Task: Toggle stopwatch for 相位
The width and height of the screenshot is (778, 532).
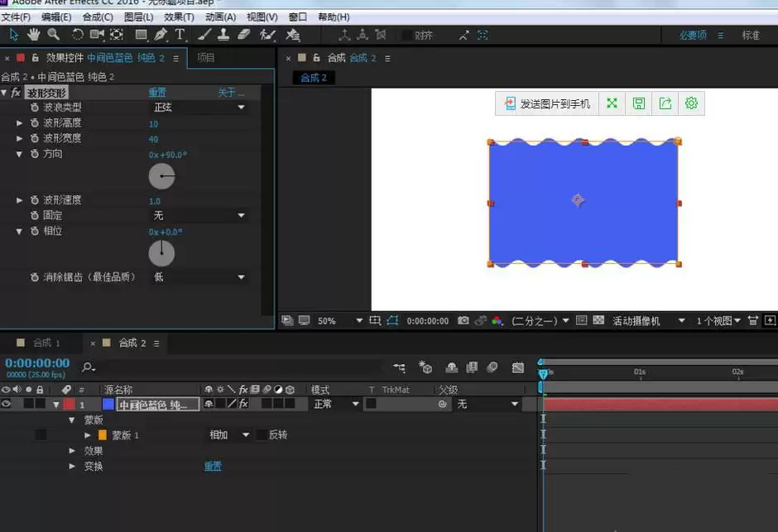Action: click(34, 231)
